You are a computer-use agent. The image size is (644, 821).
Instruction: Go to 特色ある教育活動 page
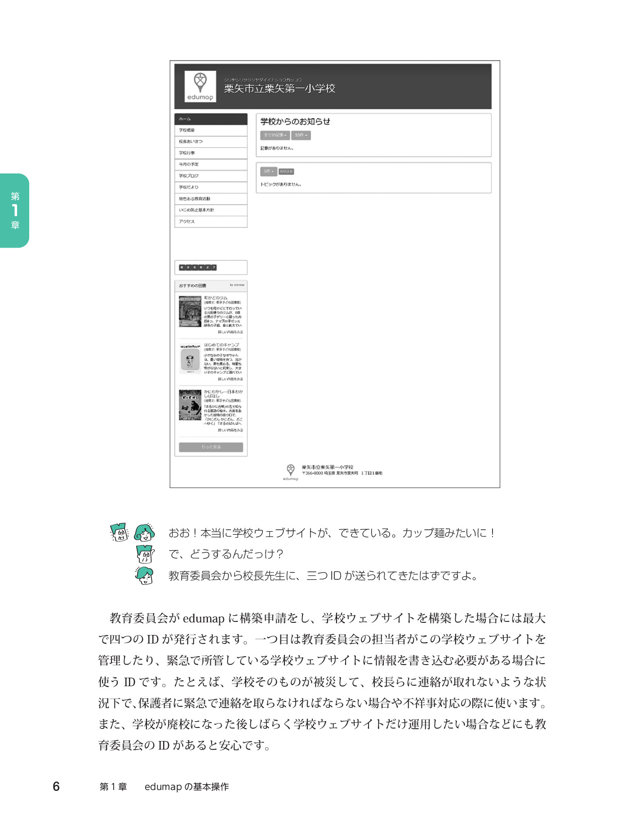click(211, 199)
